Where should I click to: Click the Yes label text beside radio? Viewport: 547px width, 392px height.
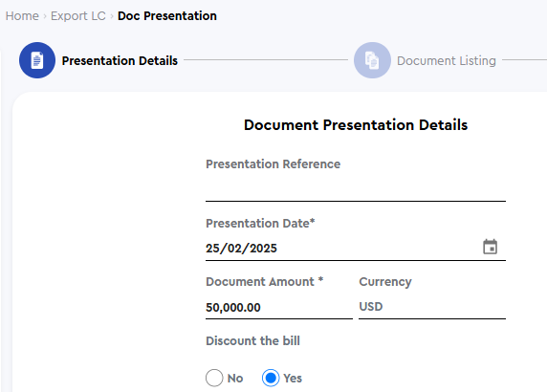coord(293,378)
